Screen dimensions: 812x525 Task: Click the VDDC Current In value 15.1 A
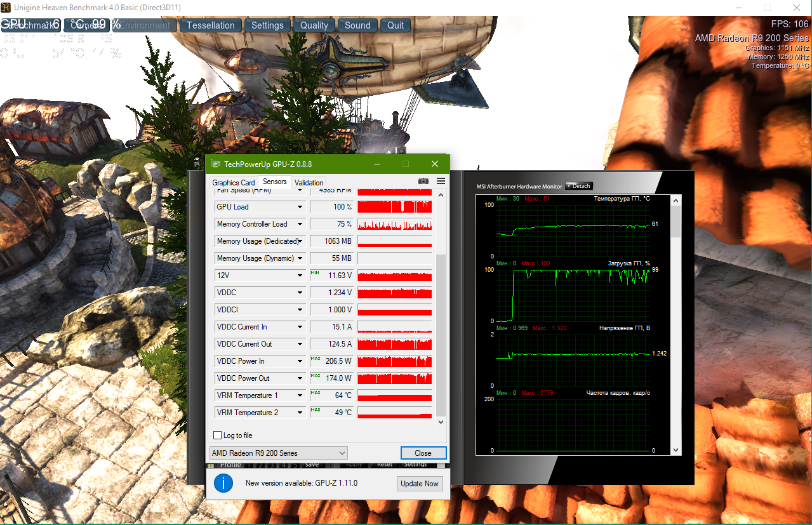331,327
